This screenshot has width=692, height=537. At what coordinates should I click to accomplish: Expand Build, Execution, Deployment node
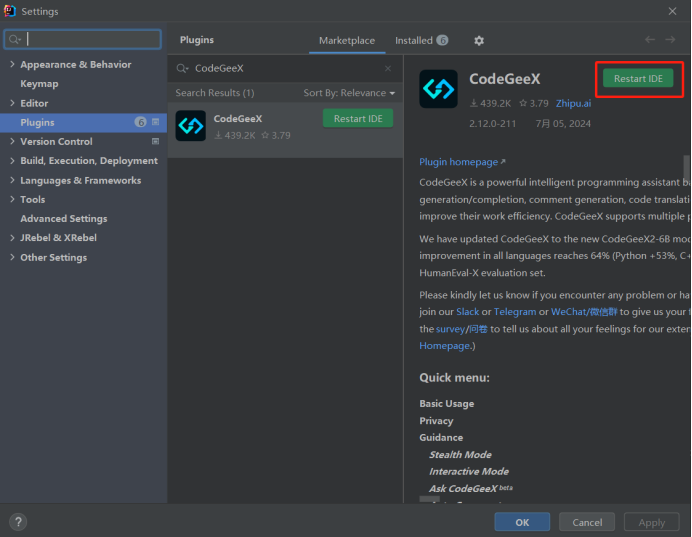(x=12, y=161)
